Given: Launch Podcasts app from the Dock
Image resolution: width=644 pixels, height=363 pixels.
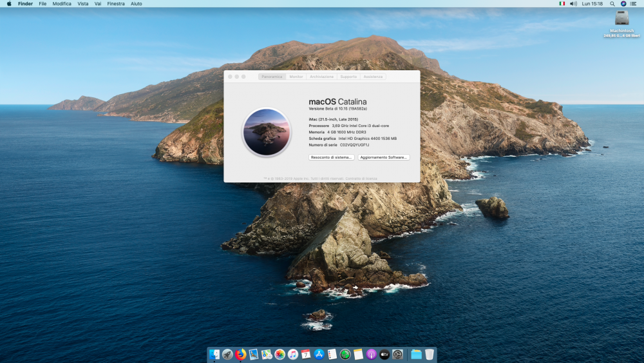Looking at the screenshot, I should click(x=372, y=354).
